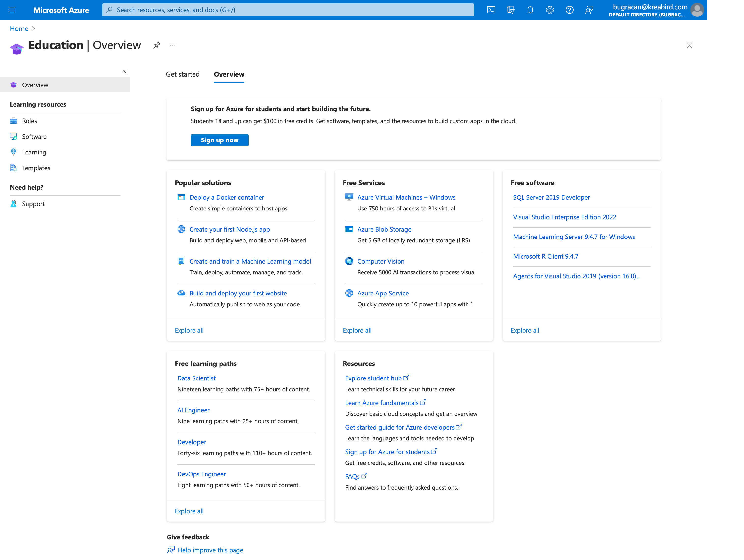Click Explore all under Popular solutions

[189, 331]
